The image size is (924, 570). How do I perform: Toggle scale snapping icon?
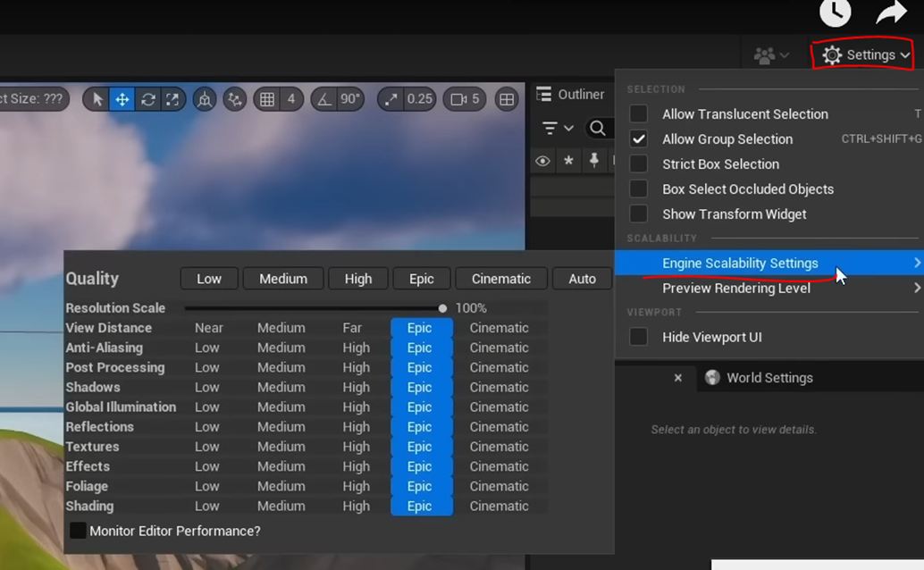click(391, 99)
